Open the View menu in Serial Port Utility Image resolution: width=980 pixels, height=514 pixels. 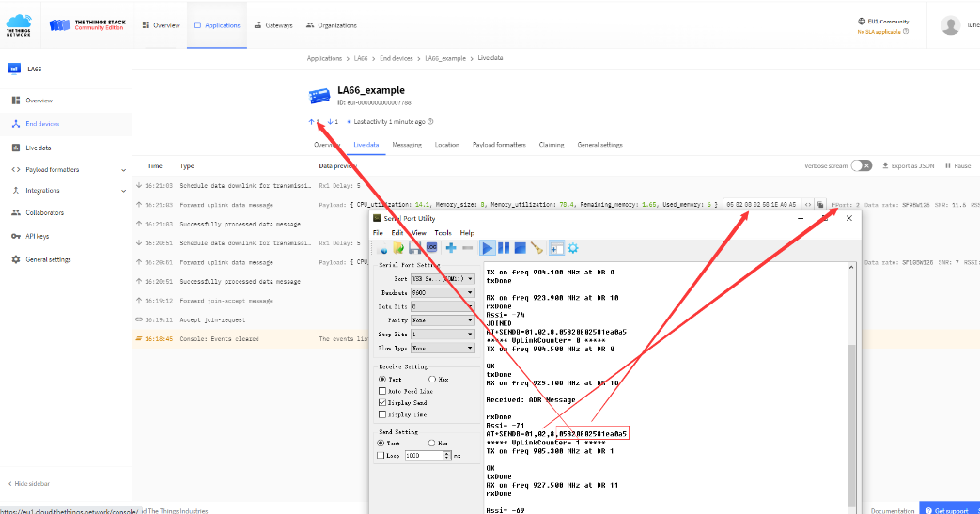coord(419,233)
